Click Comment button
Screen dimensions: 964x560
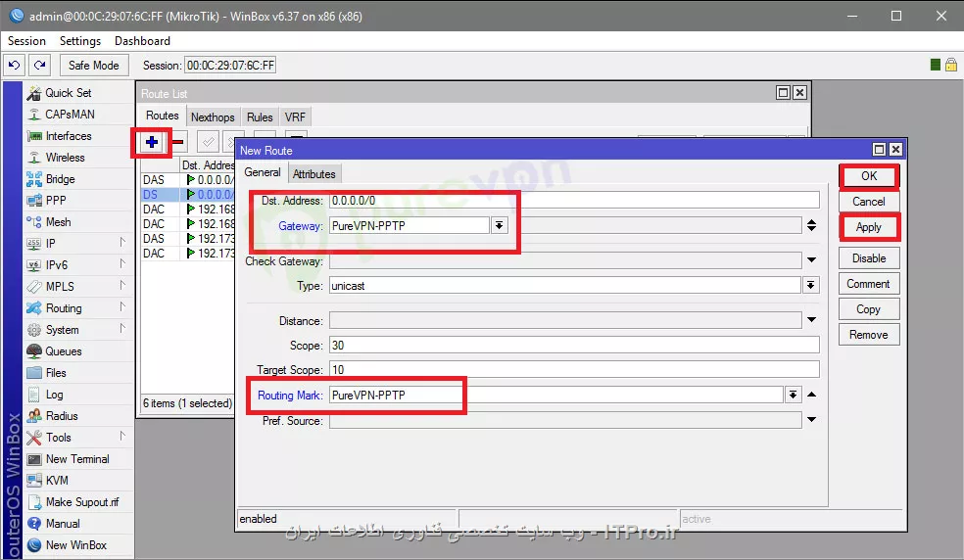[x=869, y=283]
